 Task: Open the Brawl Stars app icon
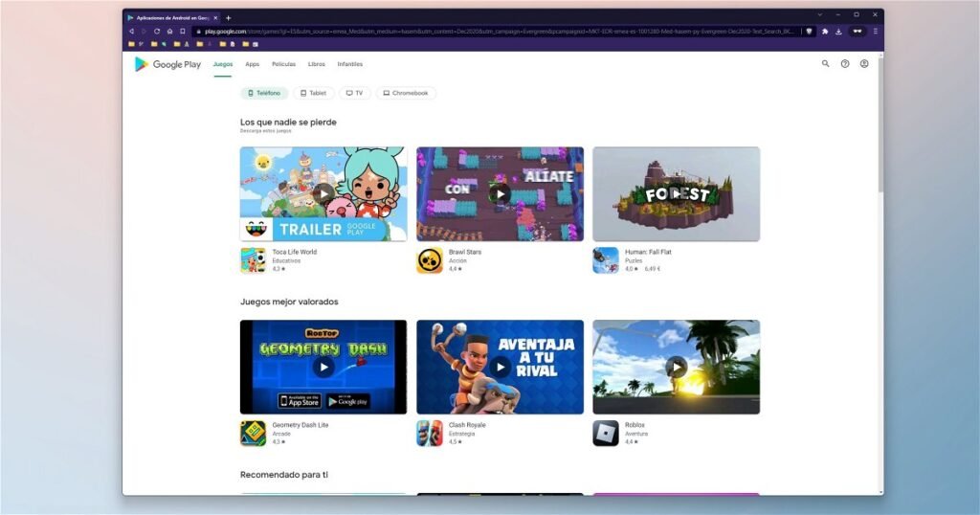point(430,260)
